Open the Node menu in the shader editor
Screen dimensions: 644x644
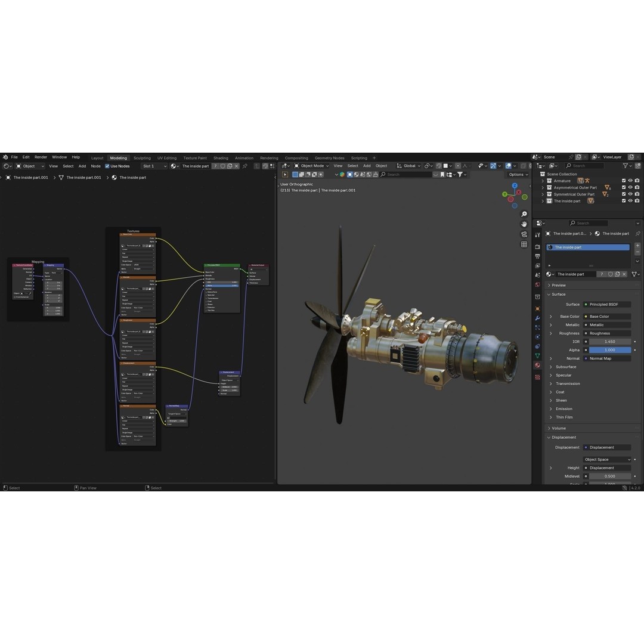click(95, 166)
